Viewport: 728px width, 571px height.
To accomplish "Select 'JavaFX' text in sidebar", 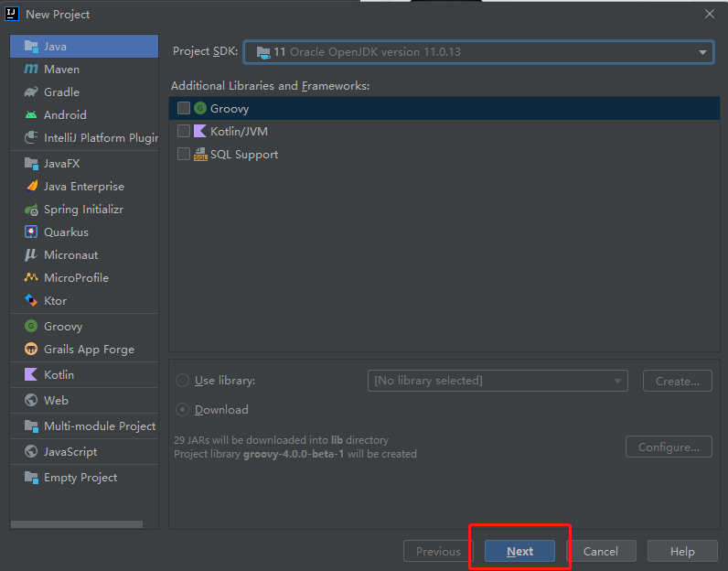I will (62, 164).
